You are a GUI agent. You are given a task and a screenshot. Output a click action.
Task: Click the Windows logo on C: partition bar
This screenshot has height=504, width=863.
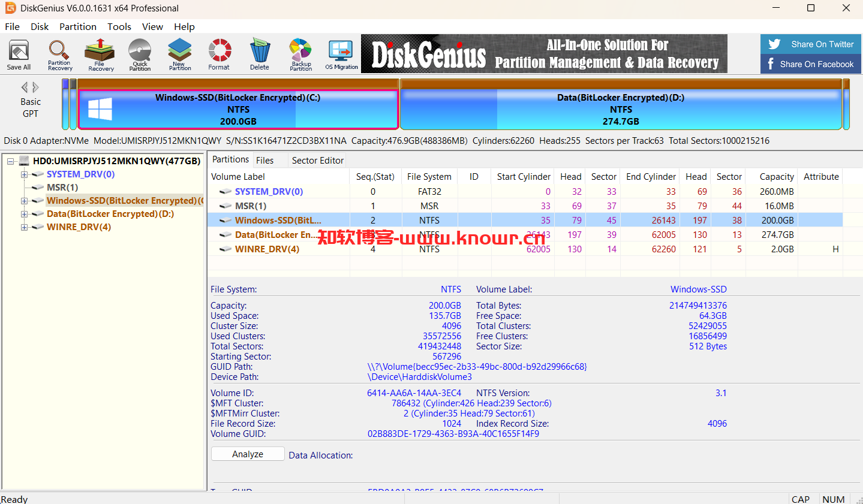100,110
